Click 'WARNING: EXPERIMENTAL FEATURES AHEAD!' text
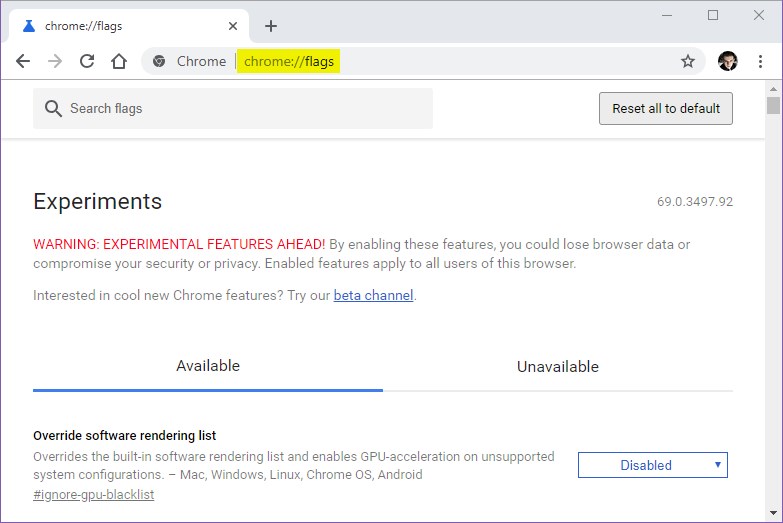 point(179,244)
